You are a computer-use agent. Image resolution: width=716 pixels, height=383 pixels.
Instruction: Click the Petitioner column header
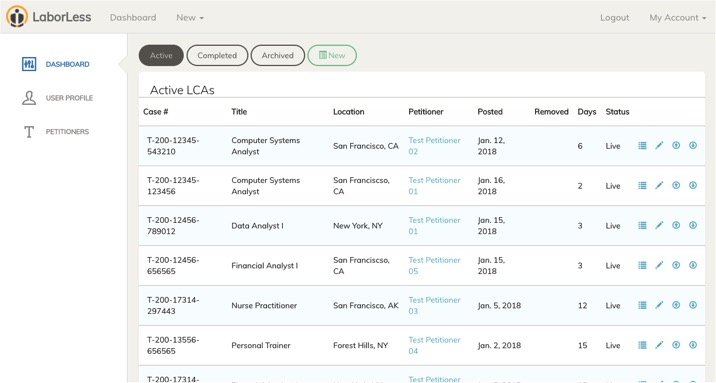[426, 111]
